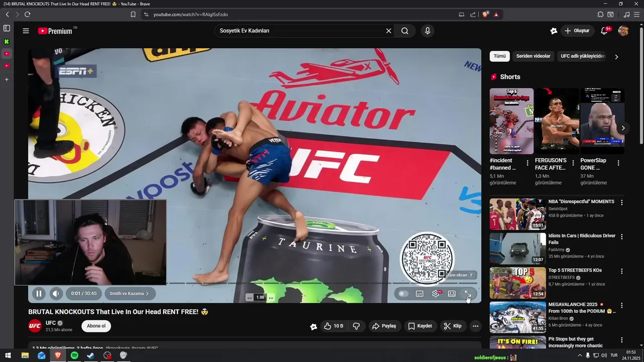The height and width of the screenshot is (362, 644).
Task: Open Spotify from the taskbar
Action: (x=74, y=355)
